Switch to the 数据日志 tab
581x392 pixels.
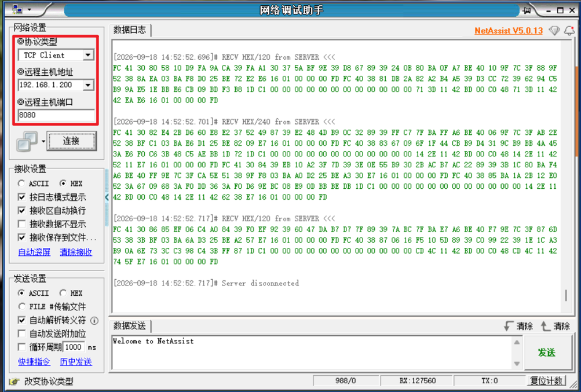(130, 30)
